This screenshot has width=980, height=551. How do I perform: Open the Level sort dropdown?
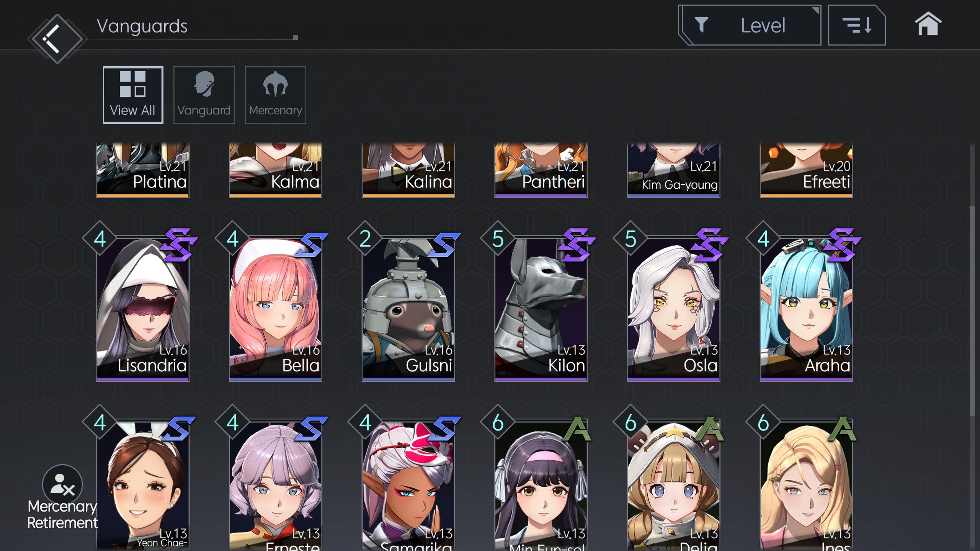coord(750,25)
